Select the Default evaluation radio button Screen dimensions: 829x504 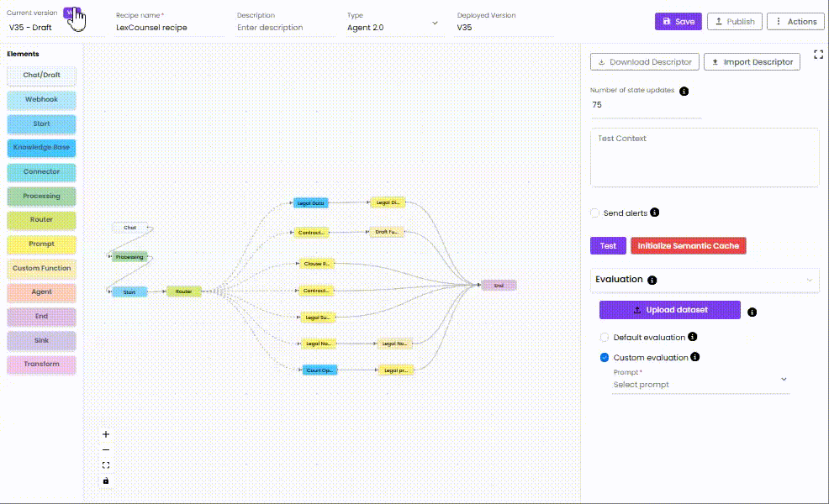[x=605, y=338]
